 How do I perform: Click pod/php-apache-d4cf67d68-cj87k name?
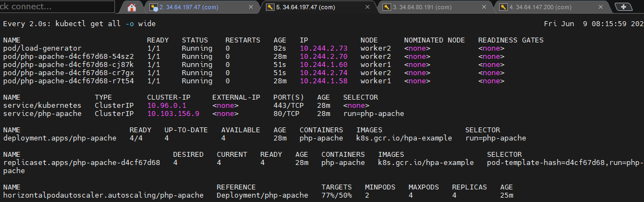click(x=68, y=64)
